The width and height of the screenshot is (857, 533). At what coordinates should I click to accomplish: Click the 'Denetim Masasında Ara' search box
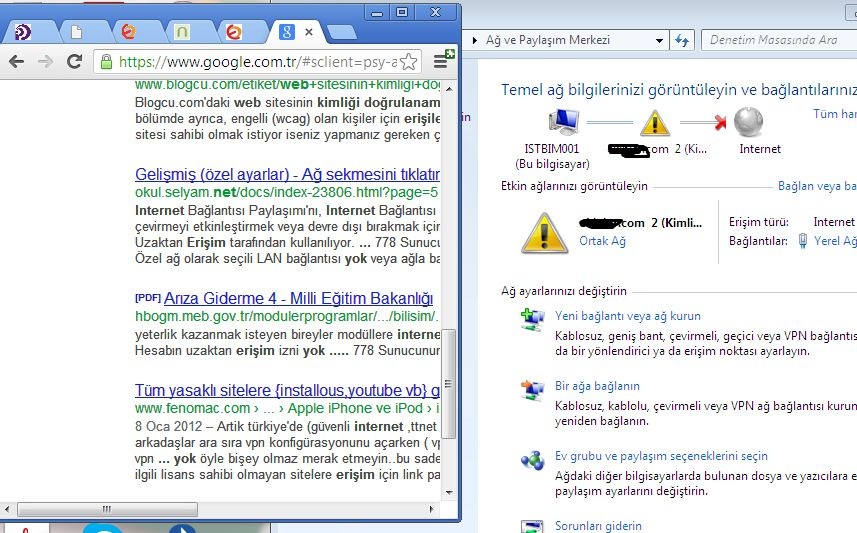click(779, 40)
